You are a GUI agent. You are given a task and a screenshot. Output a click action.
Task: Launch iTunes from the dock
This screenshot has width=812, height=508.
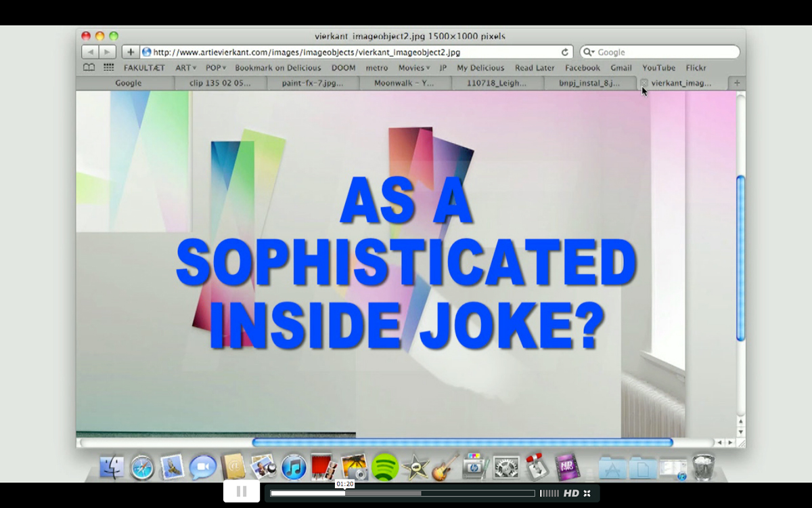(294, 467)
